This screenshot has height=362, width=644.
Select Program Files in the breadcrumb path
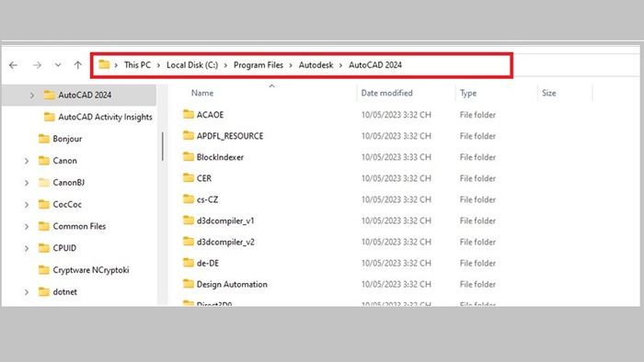[x=259, y=65]
